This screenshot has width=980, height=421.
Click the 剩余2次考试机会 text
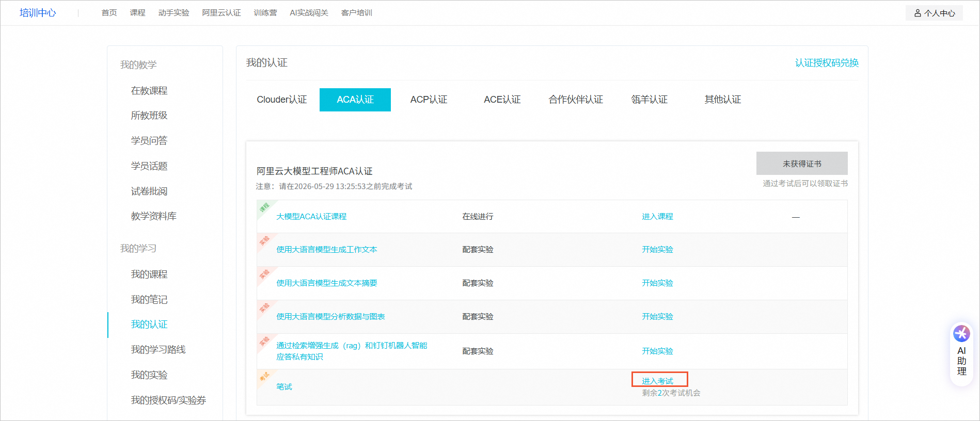point(671,393)
